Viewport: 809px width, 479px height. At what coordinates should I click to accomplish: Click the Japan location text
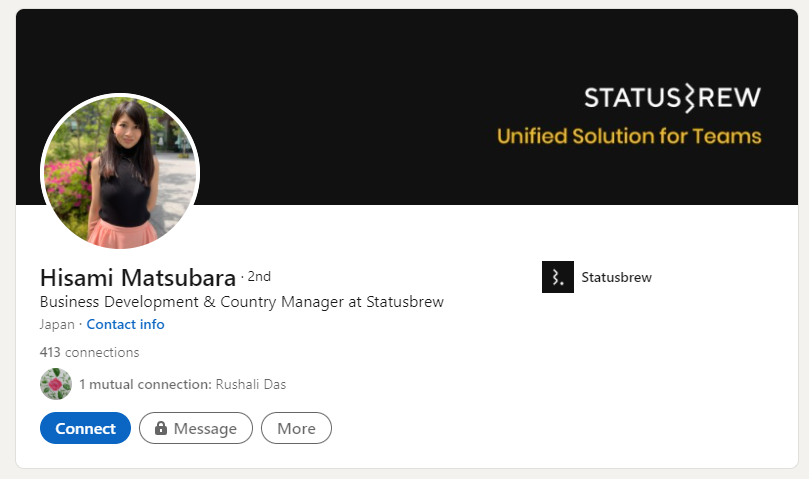(x=57, y=324)
